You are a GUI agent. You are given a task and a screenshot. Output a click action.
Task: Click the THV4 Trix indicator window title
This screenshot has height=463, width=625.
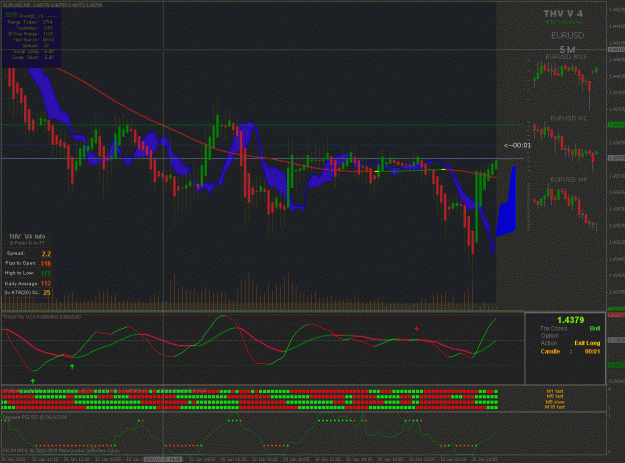point(42,317)
